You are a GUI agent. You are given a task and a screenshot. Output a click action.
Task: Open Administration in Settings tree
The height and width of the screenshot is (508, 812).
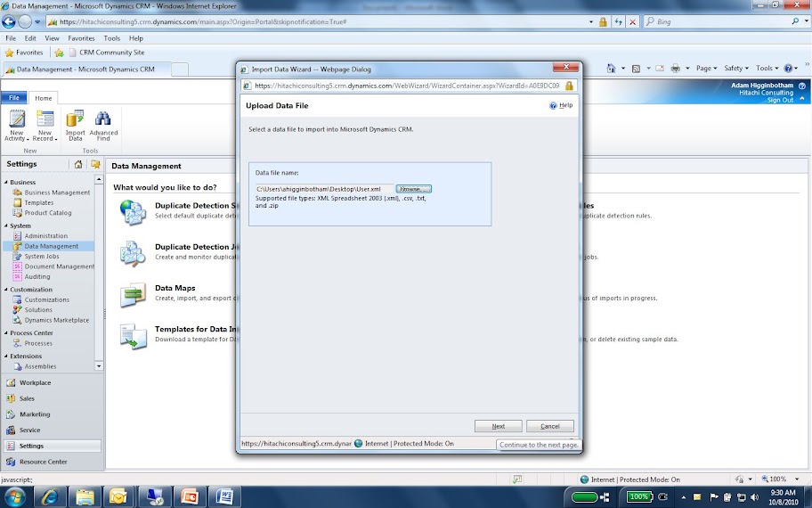[46, 236]
